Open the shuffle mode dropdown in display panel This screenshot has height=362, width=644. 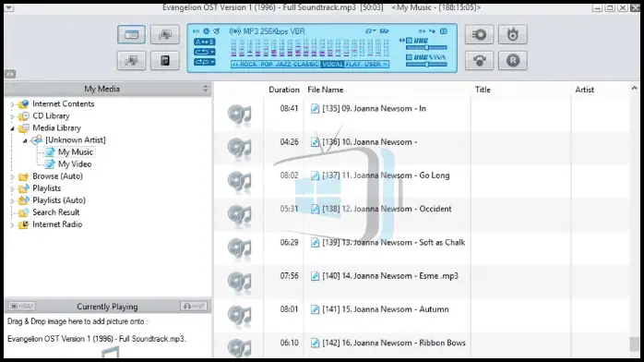(204, 62)
